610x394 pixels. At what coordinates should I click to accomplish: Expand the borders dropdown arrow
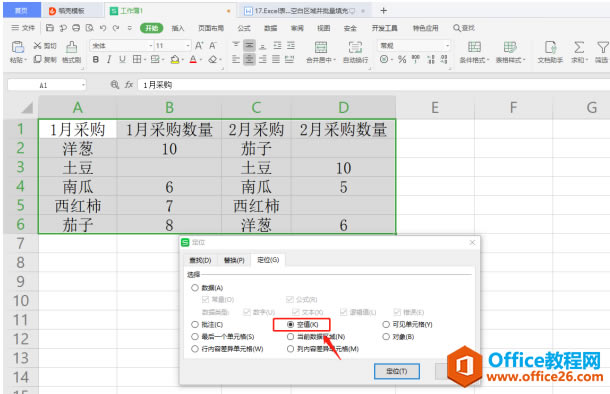pyautogui.click(x=145, y=60)
